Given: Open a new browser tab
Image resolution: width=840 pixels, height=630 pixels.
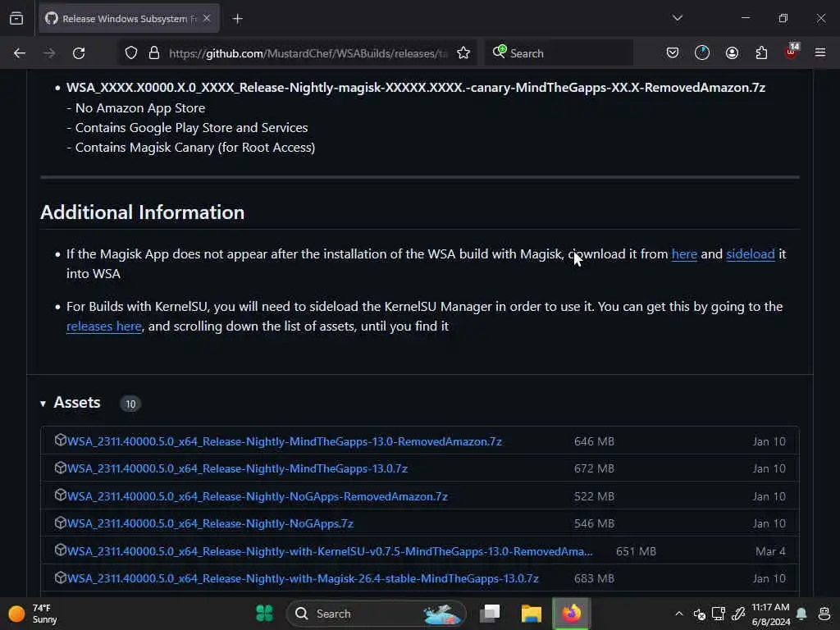Looking at the screenshot, I should click(x=237, y=19).
